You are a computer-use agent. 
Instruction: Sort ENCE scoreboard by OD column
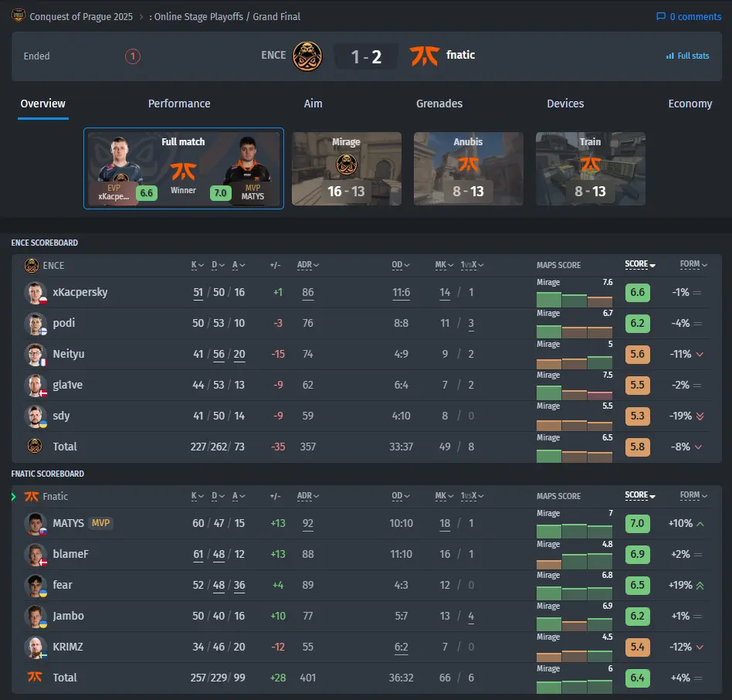coord(401,265)
